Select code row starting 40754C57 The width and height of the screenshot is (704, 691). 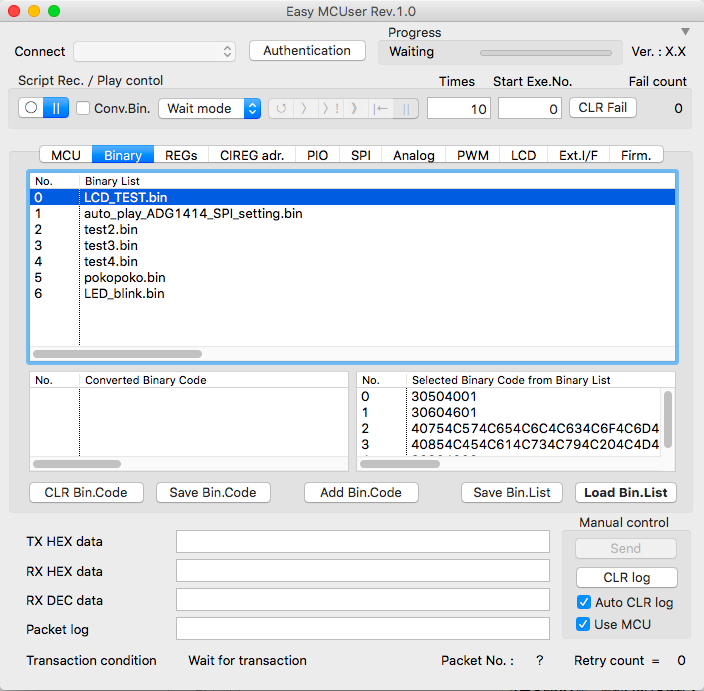[510, 428]
